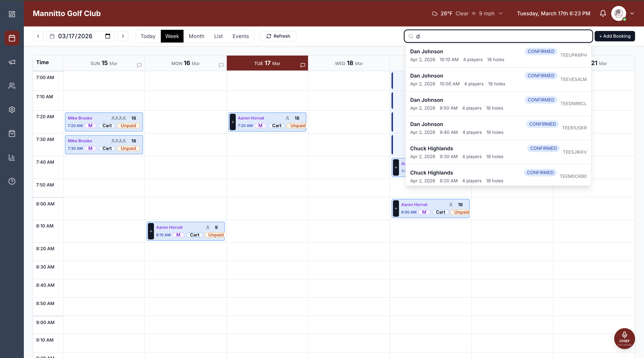Open the notifications bell
Image resolution: width=644 pixels, height=358 pixels.
[603, 13]
